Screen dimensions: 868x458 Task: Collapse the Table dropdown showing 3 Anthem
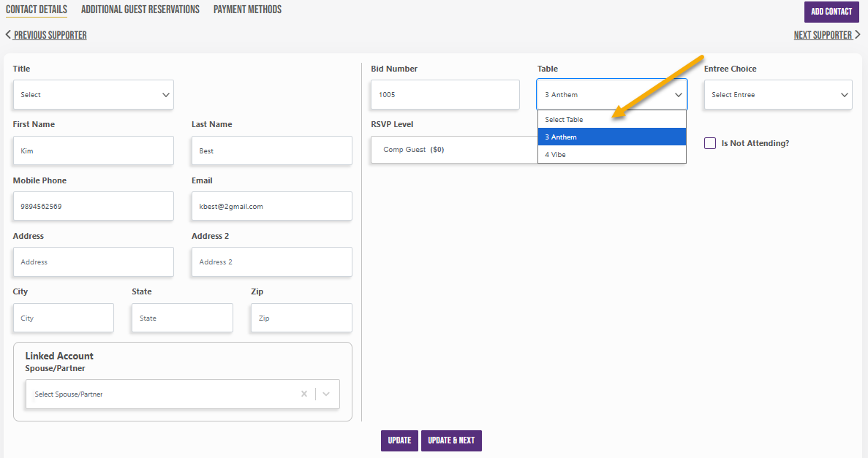click(612, 94)
